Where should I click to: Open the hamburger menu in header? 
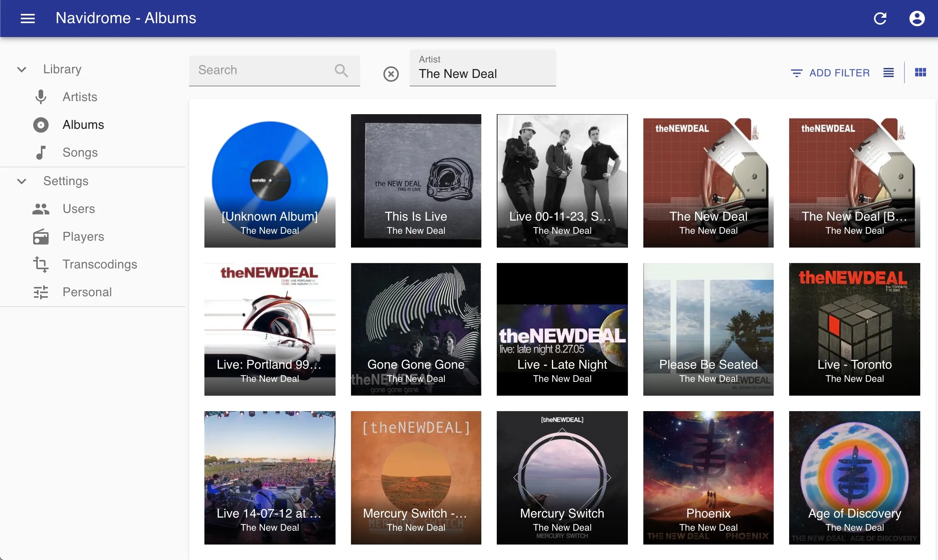coord(27,18)
